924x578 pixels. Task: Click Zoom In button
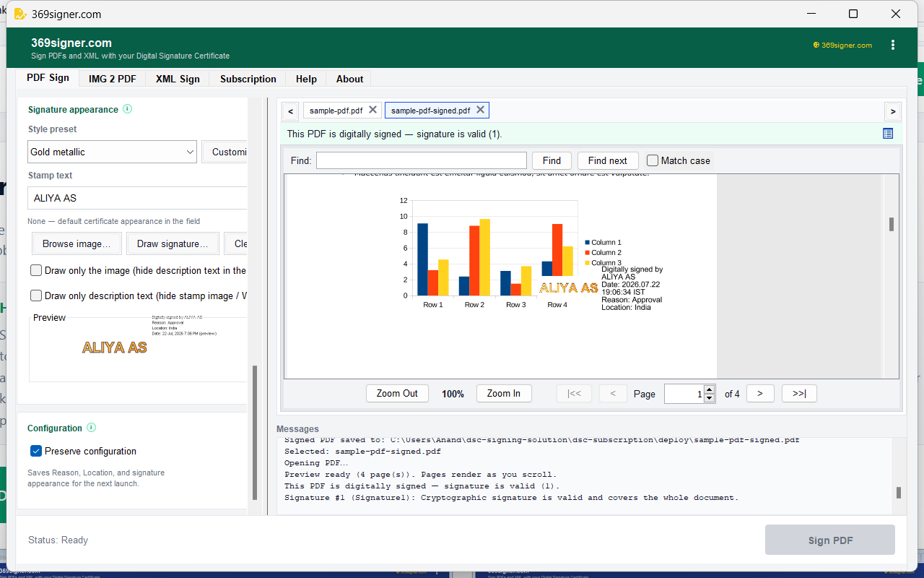504,393
